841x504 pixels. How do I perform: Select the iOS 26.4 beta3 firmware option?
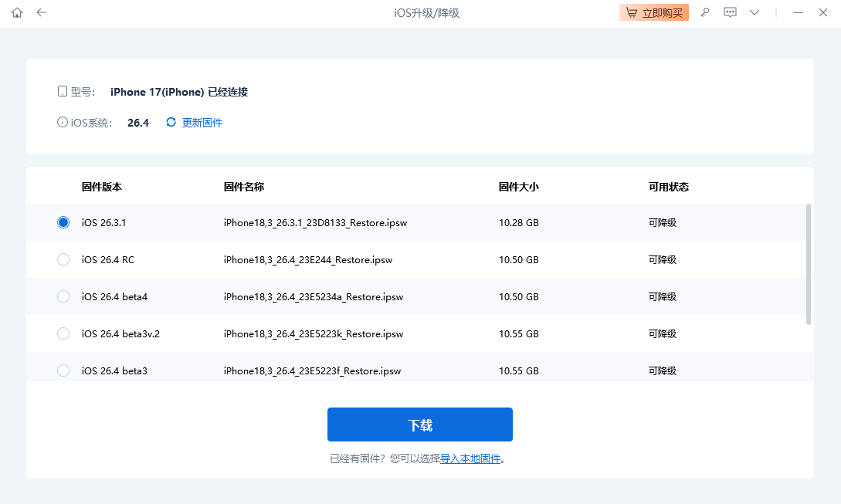pyautogui.click(x=63, y=370)
